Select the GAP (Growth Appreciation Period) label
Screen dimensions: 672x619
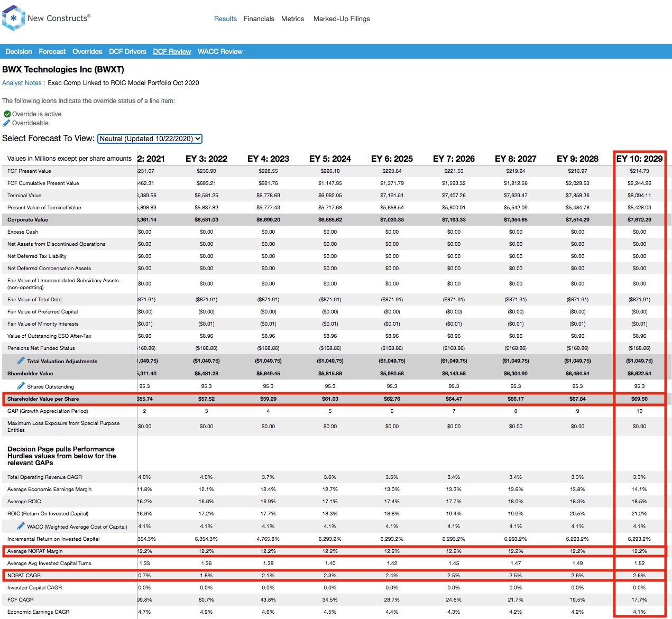point(48,411)
